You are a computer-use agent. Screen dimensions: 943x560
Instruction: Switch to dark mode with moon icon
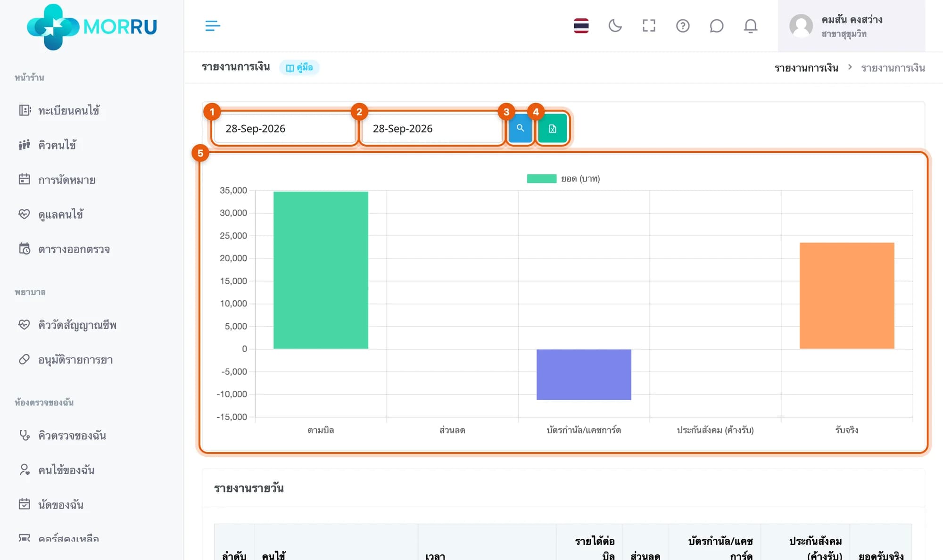(615, 26)
